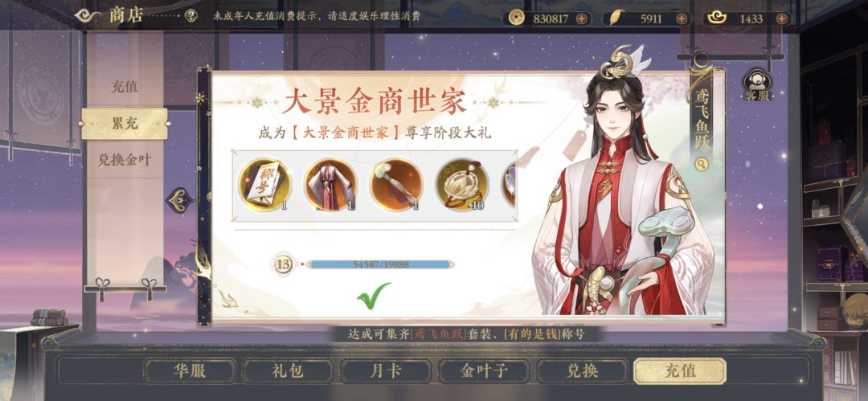This screenshot has width=868, height=401.
Task: Tap the magnifier preview icon under 鸢飞鱼跃
Action: pos(702,165)
